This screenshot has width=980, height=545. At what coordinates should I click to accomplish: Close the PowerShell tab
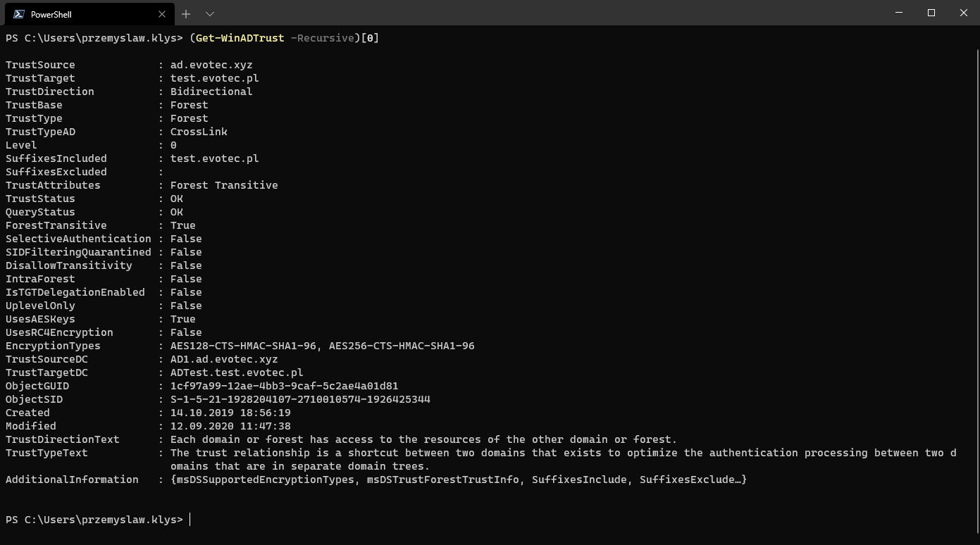click(162, 14)
